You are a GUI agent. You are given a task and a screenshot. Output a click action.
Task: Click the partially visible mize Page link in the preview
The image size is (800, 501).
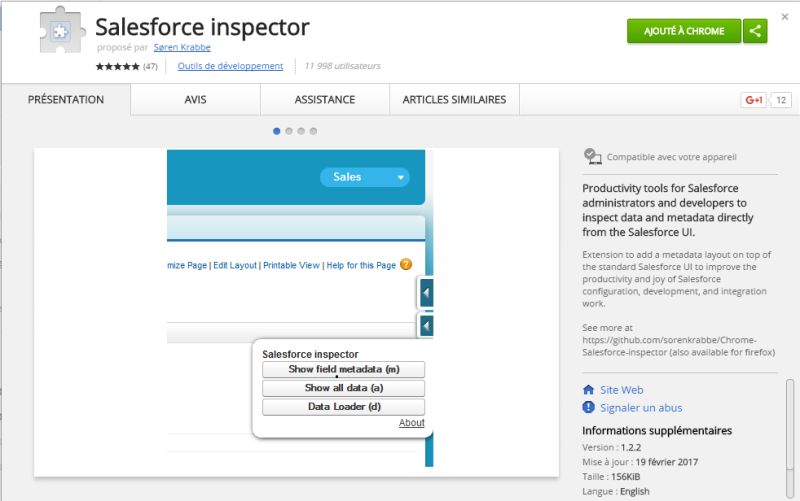coord(187,265)
